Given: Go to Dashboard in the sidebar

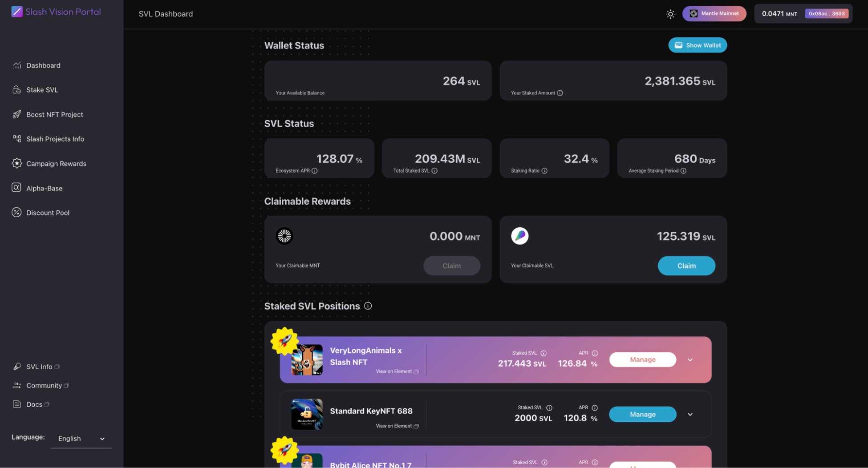Looking at the screenshot, I should coord(43,65).
